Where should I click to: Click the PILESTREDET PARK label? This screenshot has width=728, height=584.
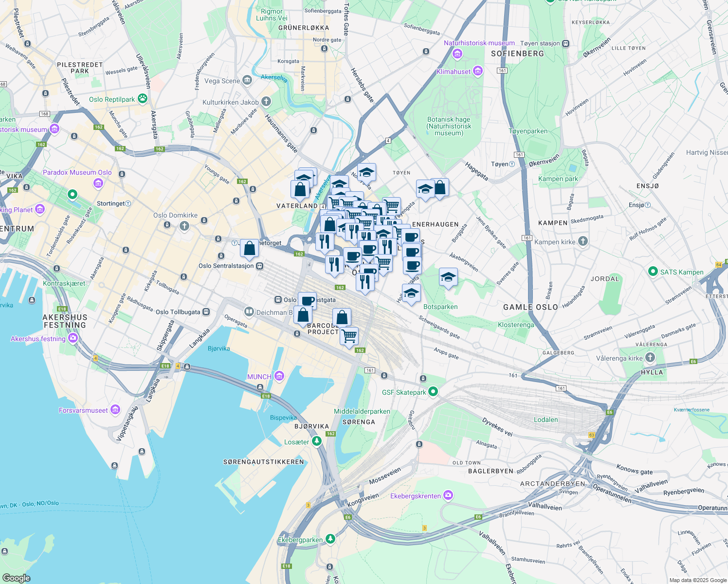[x=80, y=68]
